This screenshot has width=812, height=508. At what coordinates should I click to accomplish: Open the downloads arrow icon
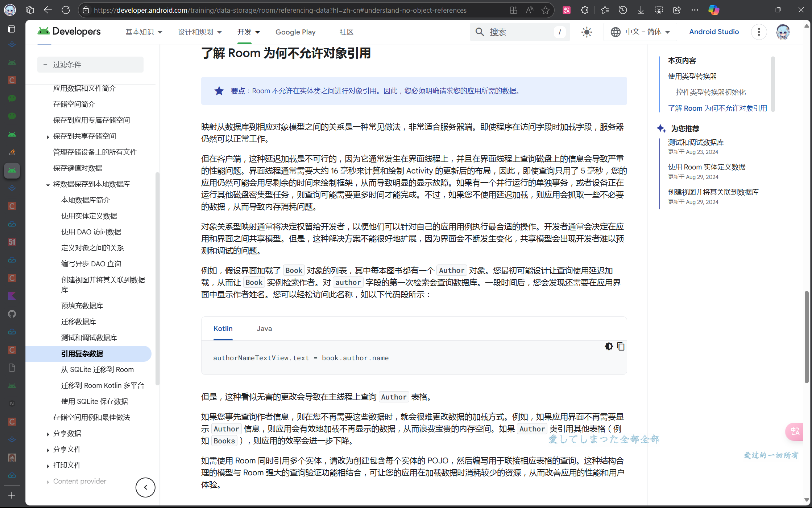(x=641, y=10)
